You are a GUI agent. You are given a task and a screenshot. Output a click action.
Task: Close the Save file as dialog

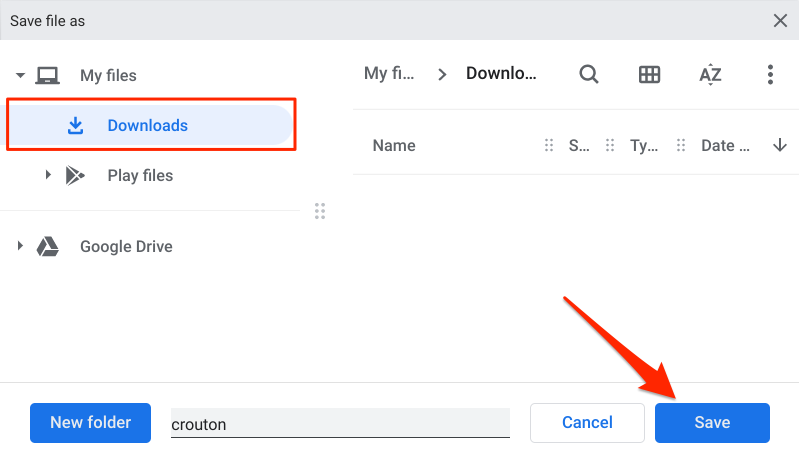[x=780, y=20]
